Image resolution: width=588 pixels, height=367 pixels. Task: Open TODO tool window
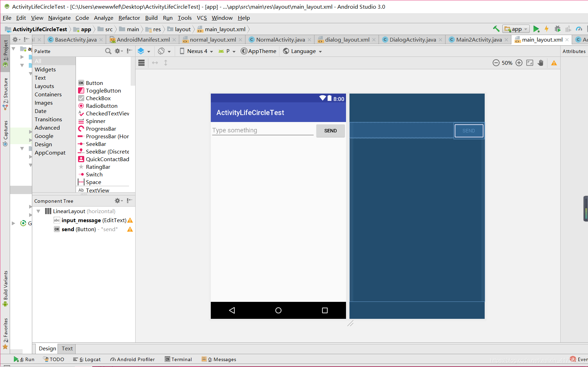54,359
